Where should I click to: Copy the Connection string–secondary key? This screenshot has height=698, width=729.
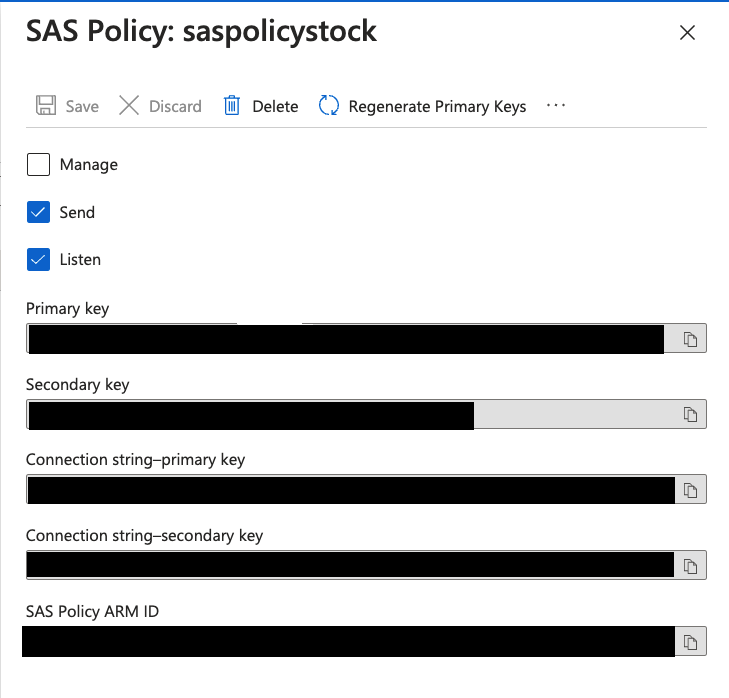click(690, 566)
